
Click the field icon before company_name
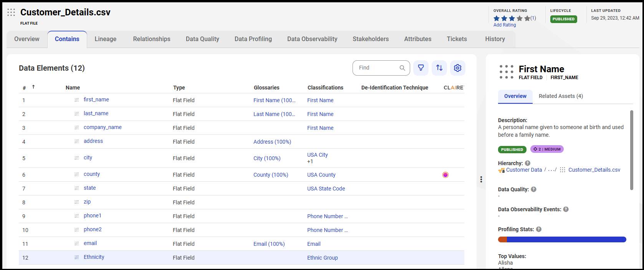pyautogui.click(x=76, y=128)
